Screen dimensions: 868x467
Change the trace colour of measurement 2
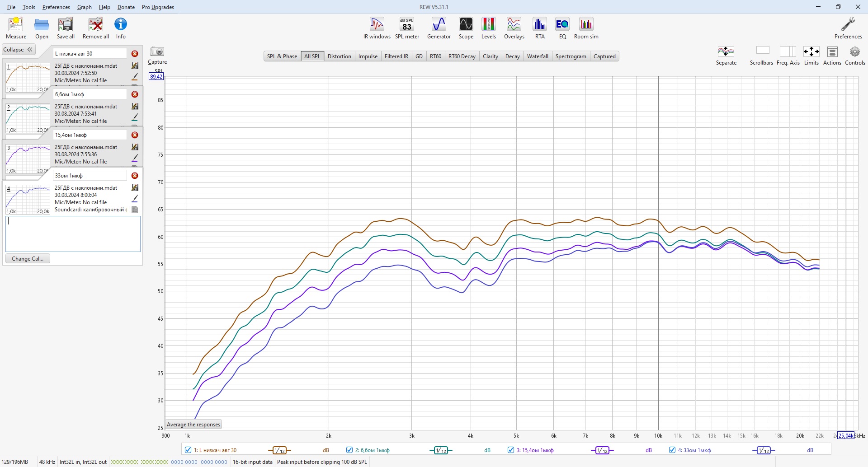(135, 117)
